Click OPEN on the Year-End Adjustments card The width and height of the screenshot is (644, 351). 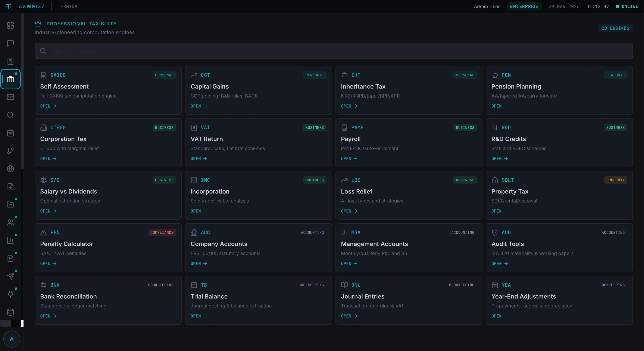(x=500, y=316)
